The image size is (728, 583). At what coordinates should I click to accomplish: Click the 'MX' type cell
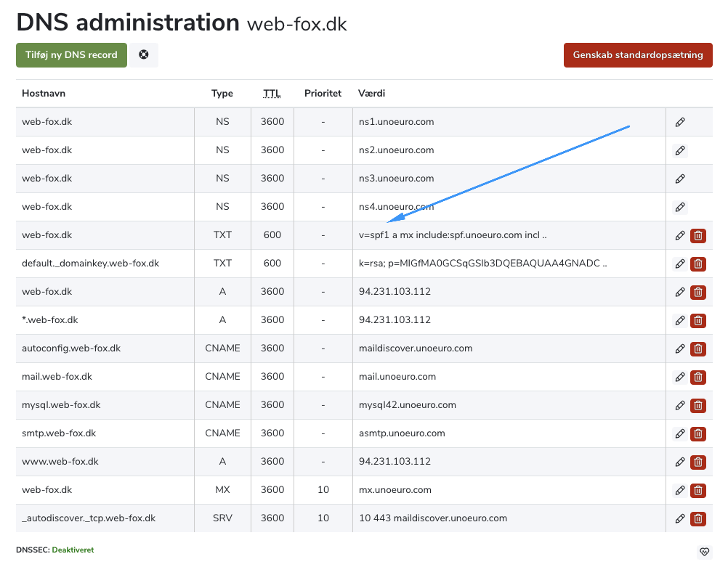pos(222,490)
